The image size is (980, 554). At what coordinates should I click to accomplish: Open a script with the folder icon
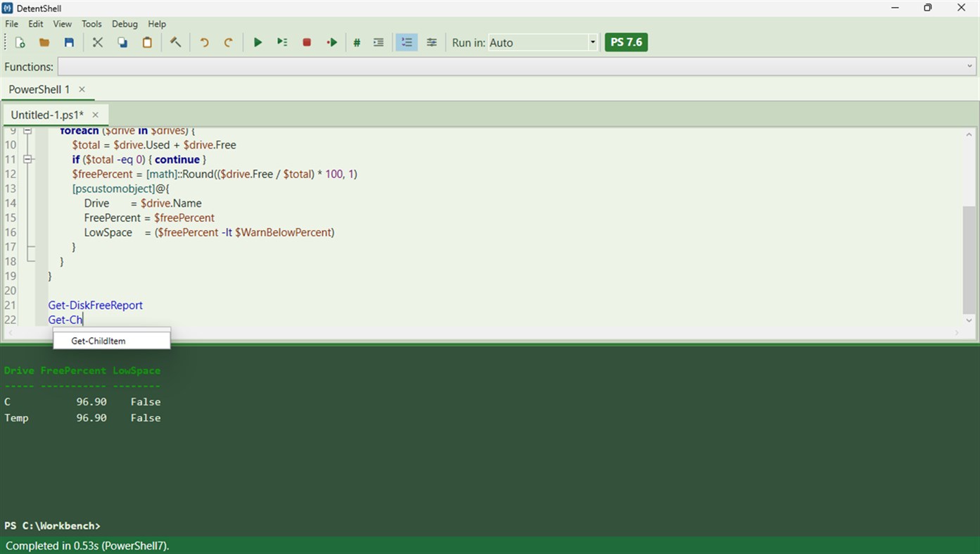pos(44,42)
